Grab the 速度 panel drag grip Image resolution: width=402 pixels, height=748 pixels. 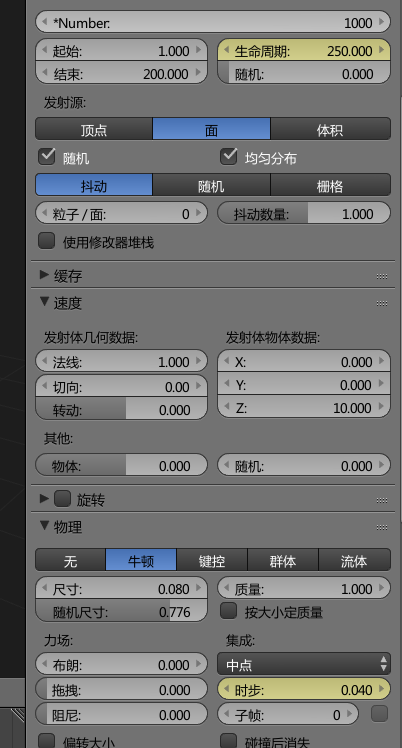[x=381, y=303]
